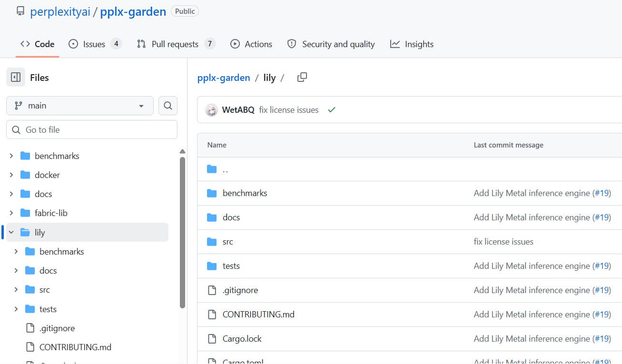This screenshot has height=364, width=622.
Task: Expand lily's docs subfolder in tree
Action: pos(16,271)
